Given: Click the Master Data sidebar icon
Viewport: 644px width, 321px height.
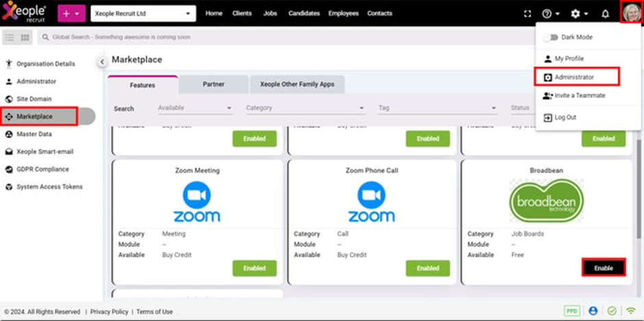Looking at the screenshot, I should tap(9, 134).
